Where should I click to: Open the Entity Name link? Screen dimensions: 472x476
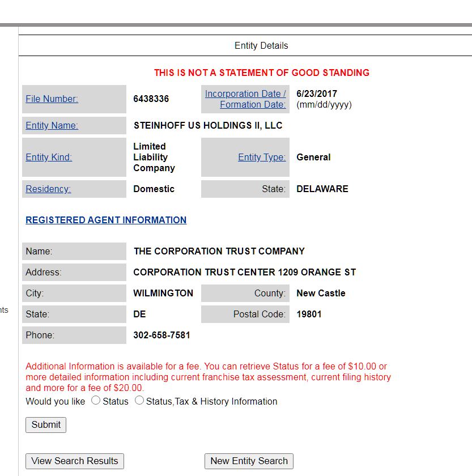click(x=52, y=125)
